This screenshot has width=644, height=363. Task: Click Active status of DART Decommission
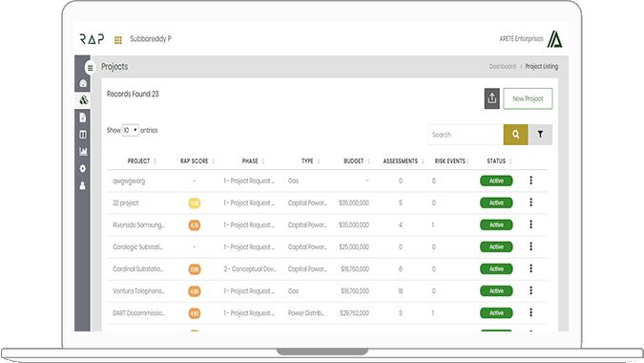click(x=496, y=312)
